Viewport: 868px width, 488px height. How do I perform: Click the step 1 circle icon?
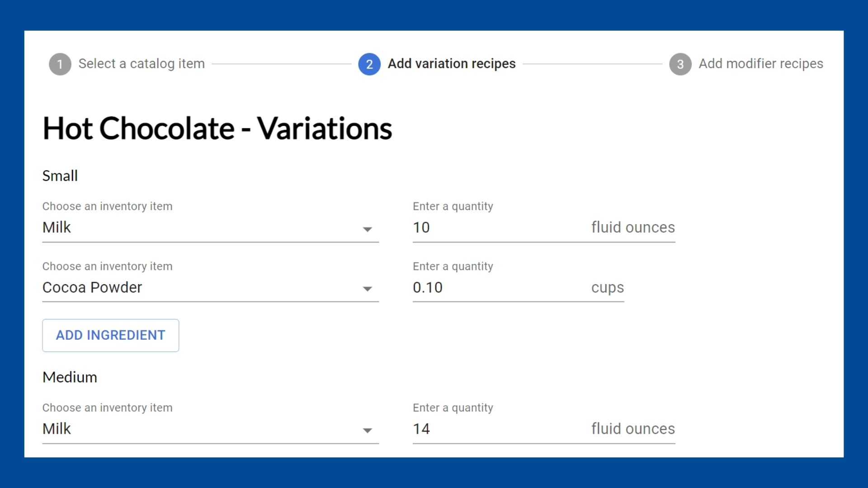[x=60, y=64]
